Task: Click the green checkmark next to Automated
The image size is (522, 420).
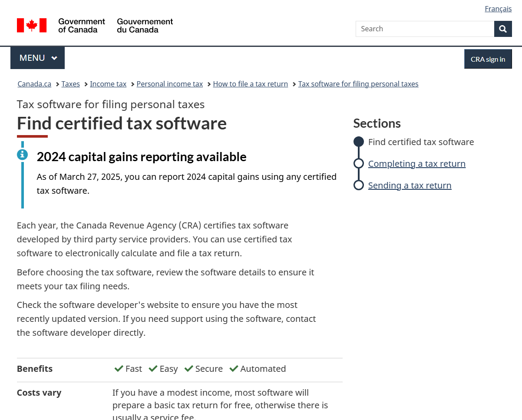Action: click(x=233, y=368)
